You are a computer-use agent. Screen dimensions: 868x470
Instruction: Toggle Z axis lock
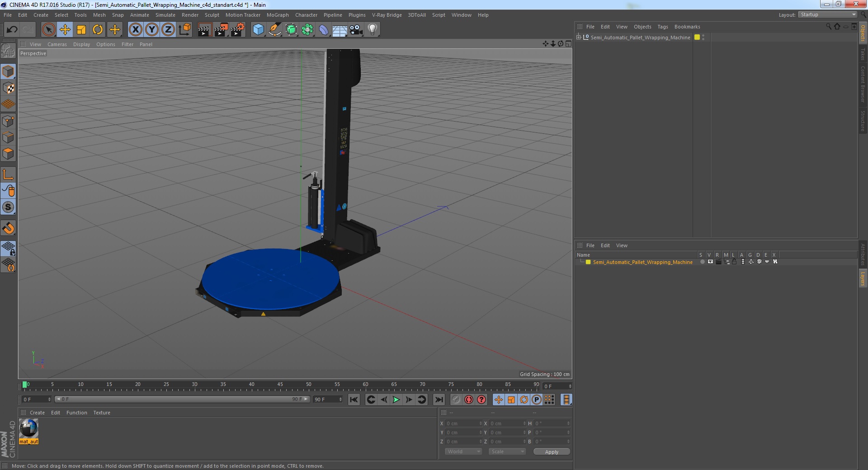click(x=168, y=30)
